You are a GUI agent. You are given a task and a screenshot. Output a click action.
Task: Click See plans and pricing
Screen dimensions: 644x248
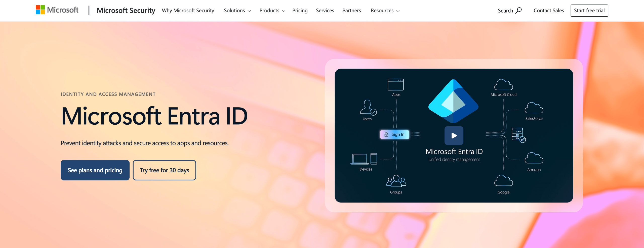[x=95, y=170]
